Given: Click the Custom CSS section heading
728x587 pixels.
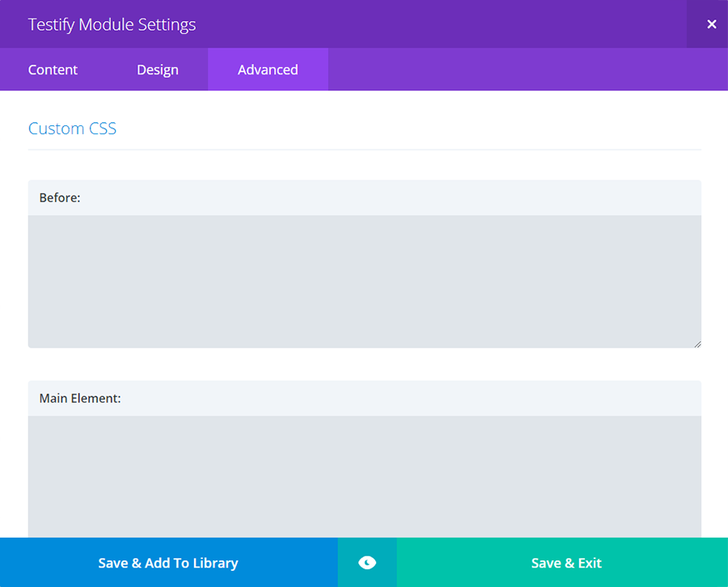Looking at the screenshot, I should pyautogui.click(x=73, y=129).
